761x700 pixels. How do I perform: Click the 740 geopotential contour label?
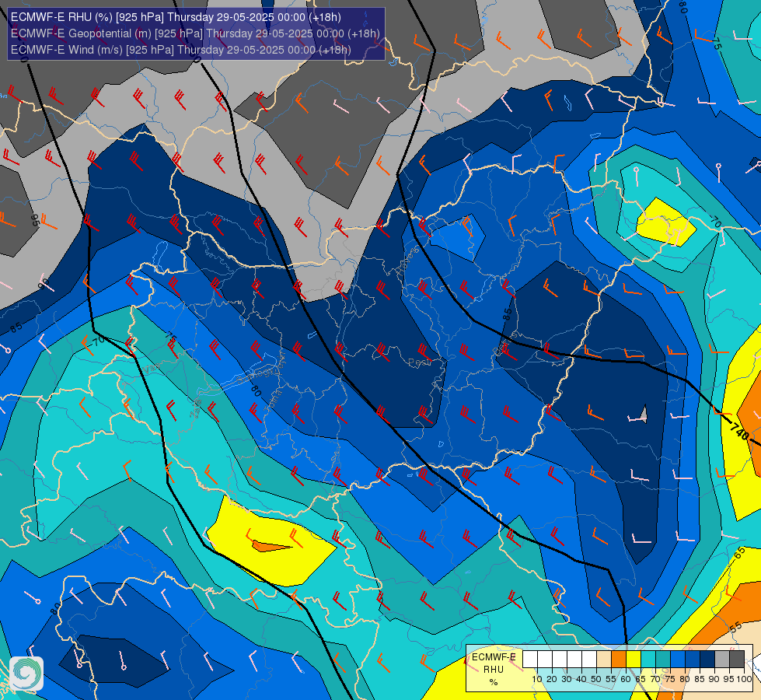(738, 430)
